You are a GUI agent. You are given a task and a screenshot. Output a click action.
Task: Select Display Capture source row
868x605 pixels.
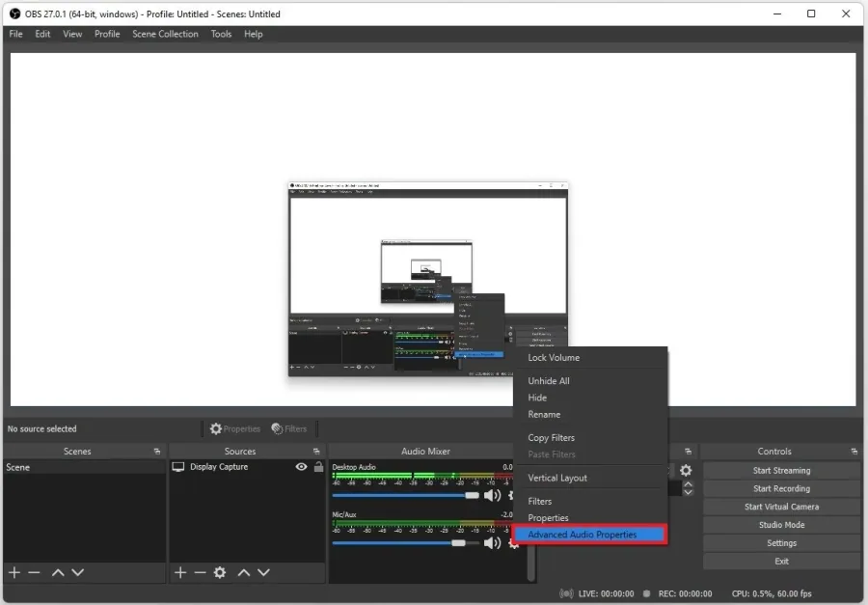247,466
